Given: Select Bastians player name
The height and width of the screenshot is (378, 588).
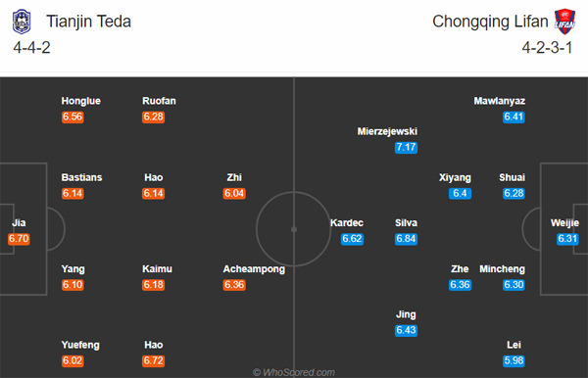Looking at the screenshot, I should (81, 177).
